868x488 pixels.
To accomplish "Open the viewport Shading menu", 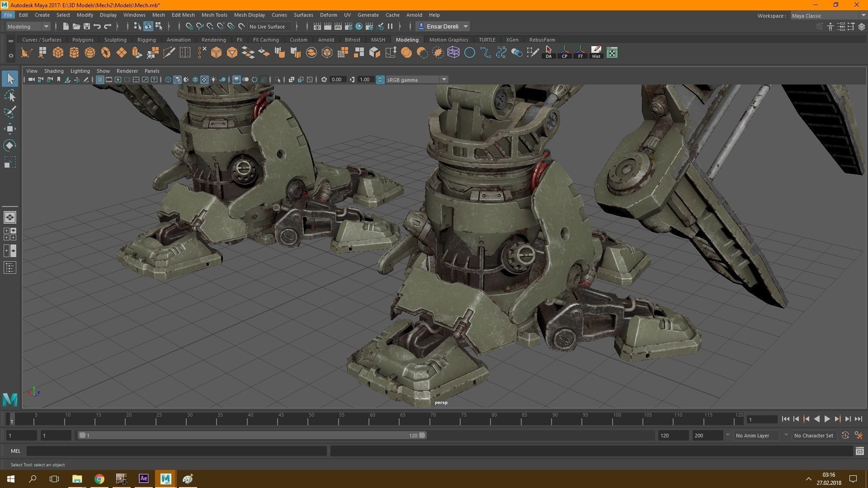I will pyautogui.click(x=54, y=71).
